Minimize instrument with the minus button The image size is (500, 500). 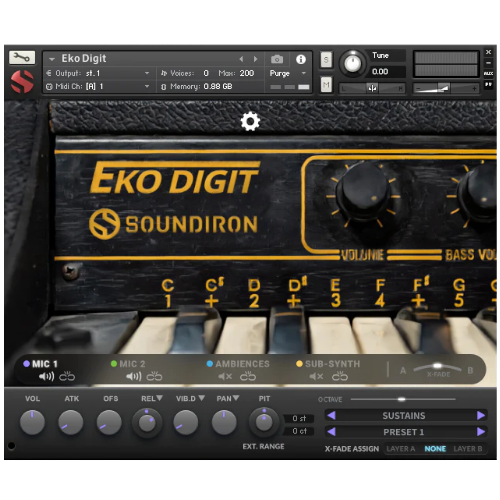click(x=488, y=63)
